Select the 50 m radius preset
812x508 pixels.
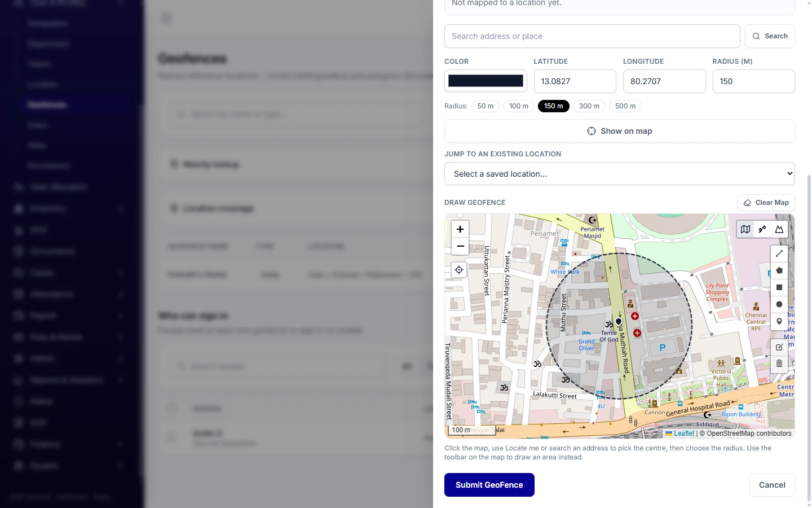[x=486, y=106]
